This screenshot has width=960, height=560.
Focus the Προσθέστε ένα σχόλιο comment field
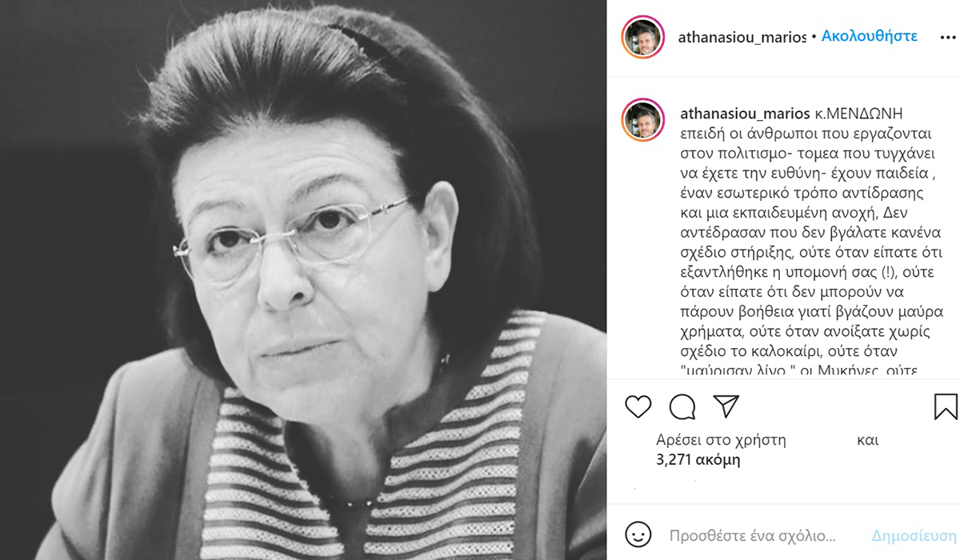tap(753, 535)
